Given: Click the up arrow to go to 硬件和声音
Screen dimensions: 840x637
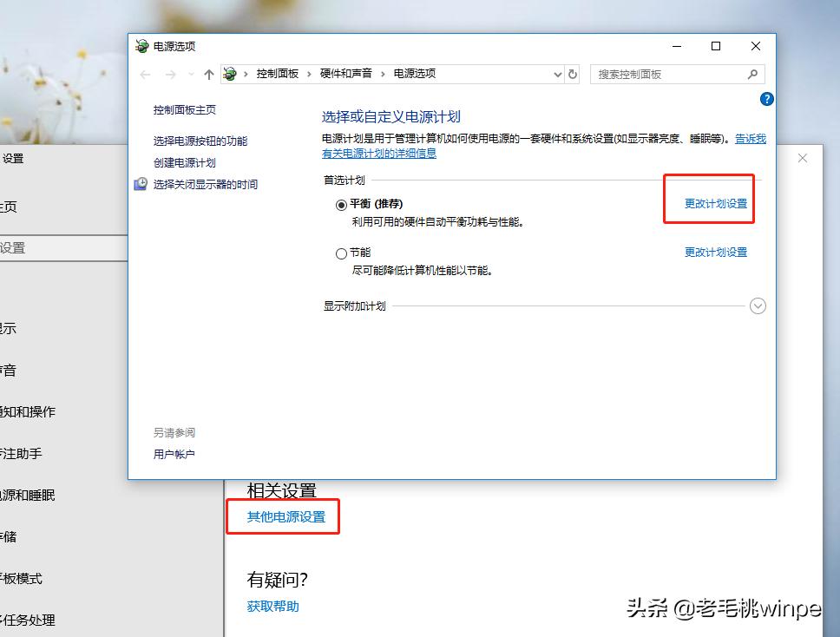Looking at the screenshot, I should coord(208,74).
